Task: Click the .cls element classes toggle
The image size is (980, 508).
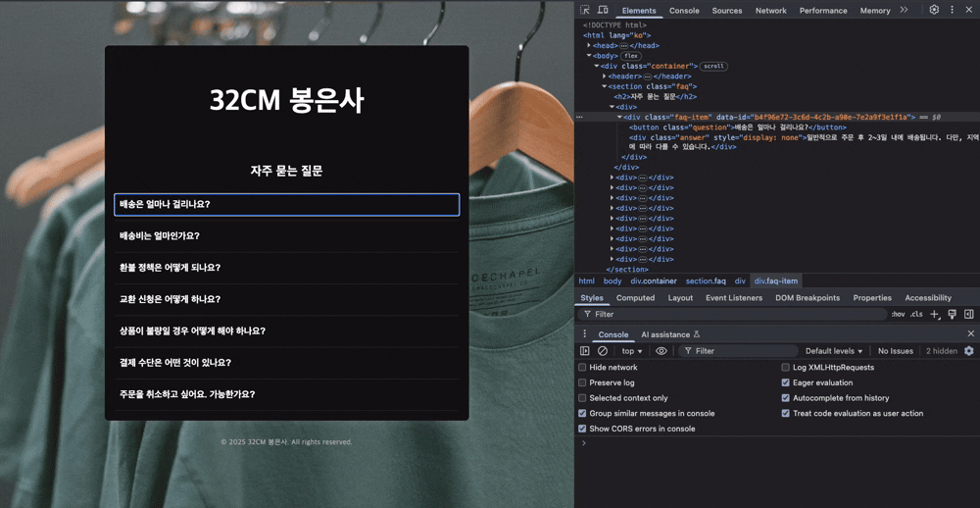Action: click(x=916, y=314)
